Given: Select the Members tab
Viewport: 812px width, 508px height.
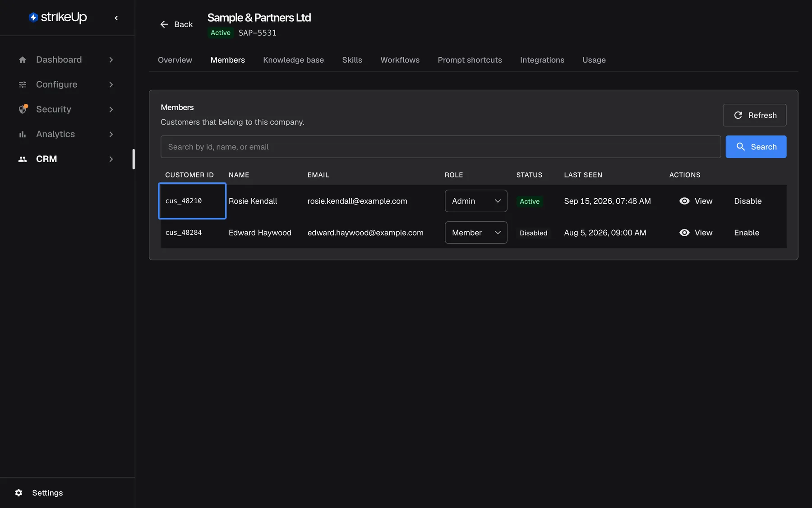Looking at the screenshot, I should (227, 60).
